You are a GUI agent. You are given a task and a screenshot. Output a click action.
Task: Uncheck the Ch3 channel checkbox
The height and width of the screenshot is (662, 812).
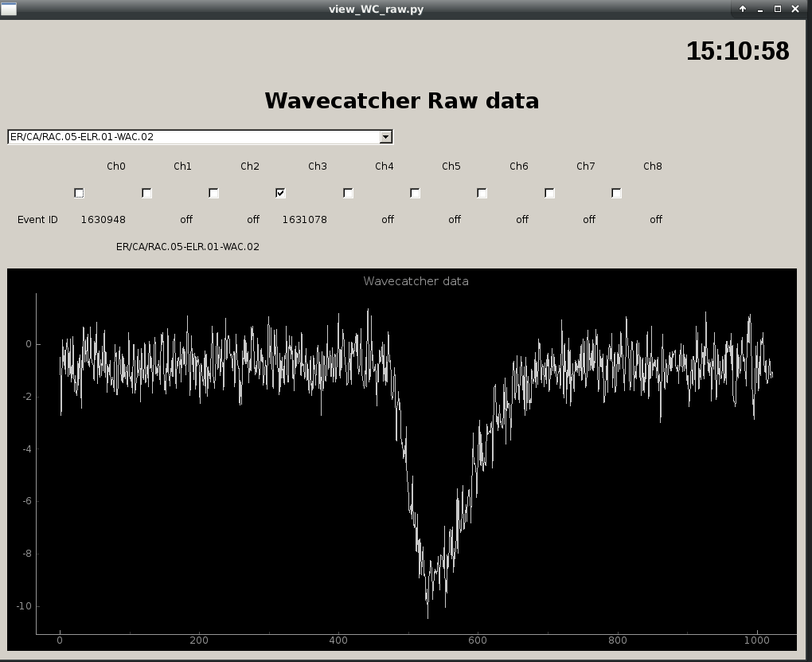(x=280, y=193)
